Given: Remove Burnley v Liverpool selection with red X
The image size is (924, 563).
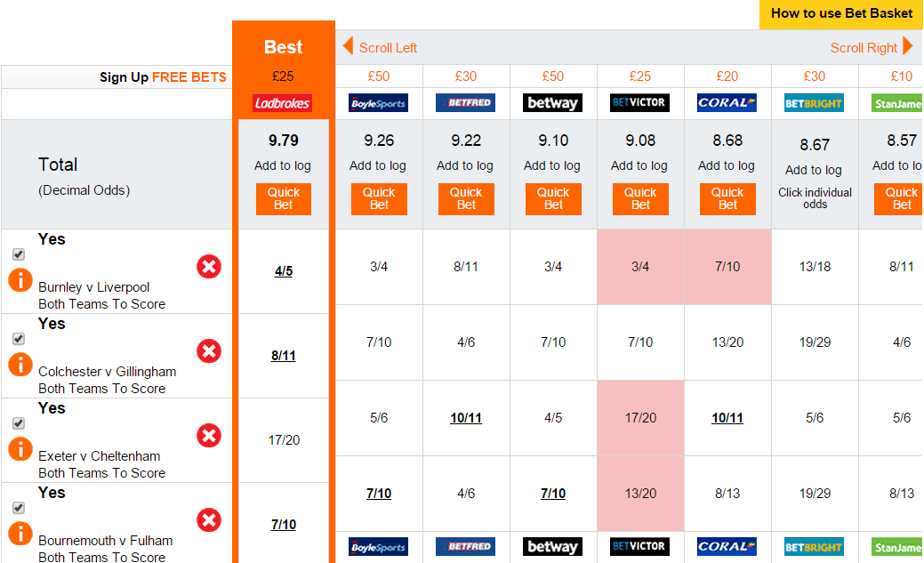Looking at the screenshot, I should click(209, 267).
